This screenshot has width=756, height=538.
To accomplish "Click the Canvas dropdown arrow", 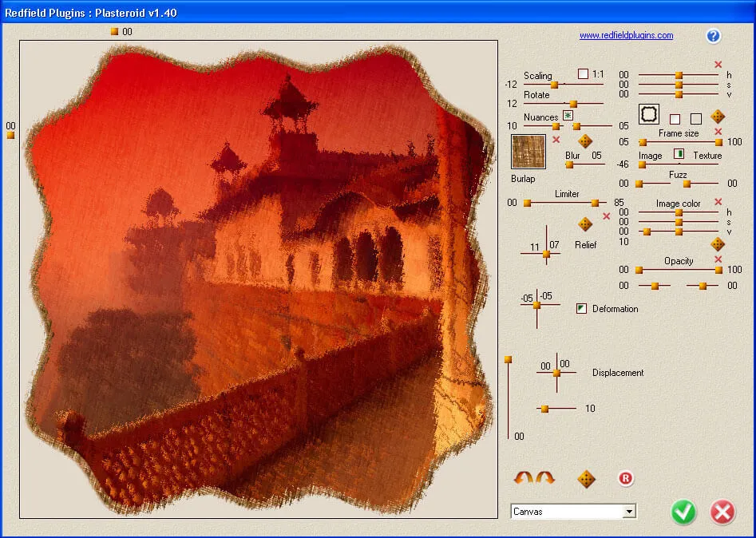I will (x=630, y=511).
